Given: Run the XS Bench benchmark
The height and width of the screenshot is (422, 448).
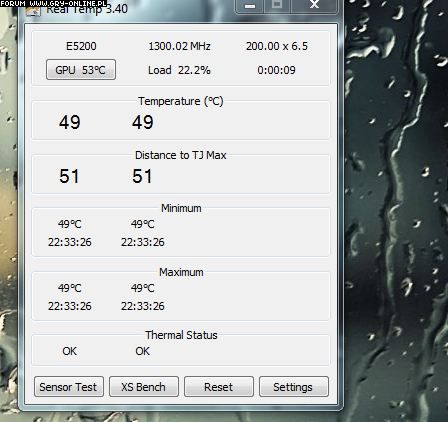Looking at the screenshot, I should [144, 387].
